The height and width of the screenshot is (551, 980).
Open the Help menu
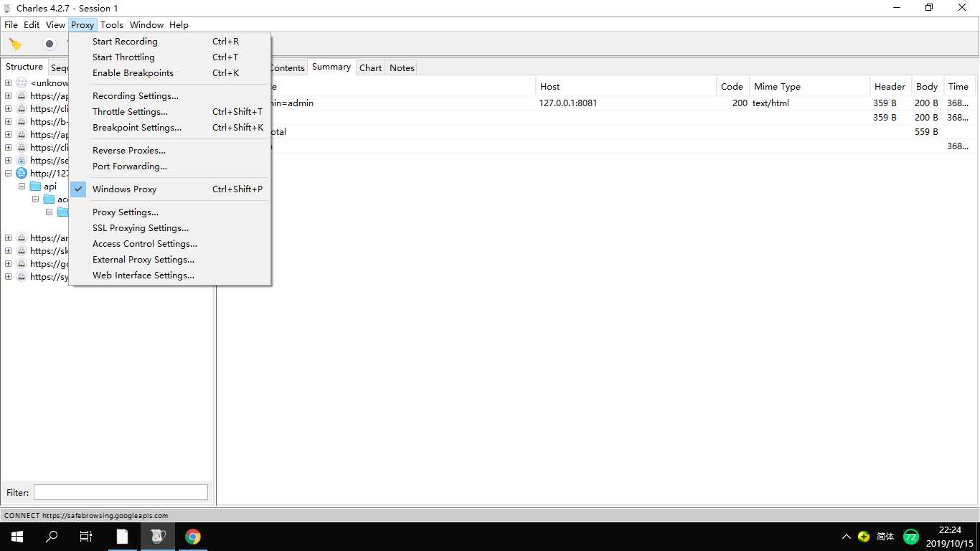(179, 24)
